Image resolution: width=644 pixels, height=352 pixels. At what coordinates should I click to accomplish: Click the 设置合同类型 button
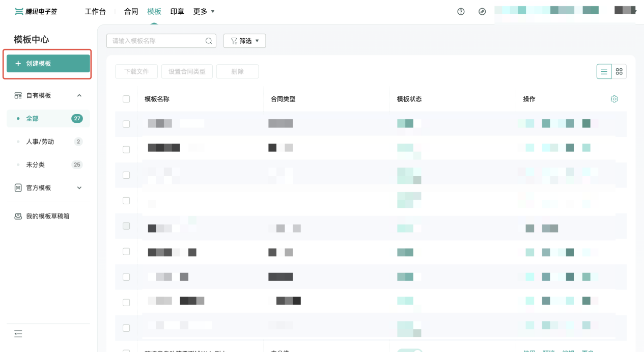[187, 72]
